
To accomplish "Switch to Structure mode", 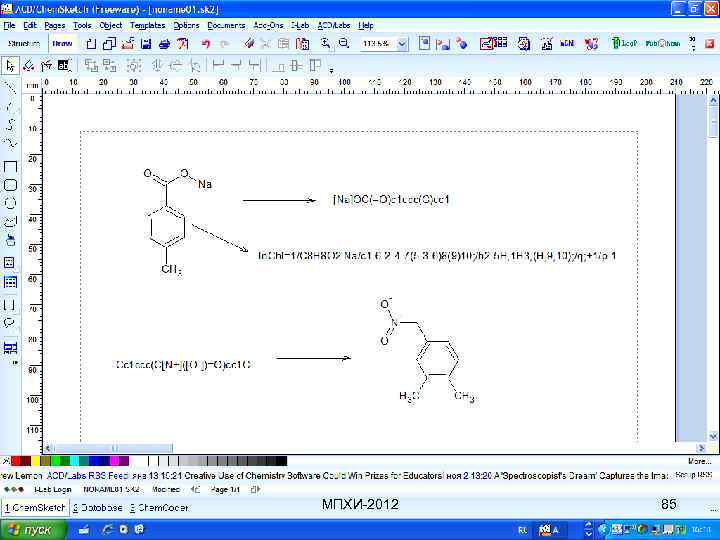I will (x=24, y=44).
